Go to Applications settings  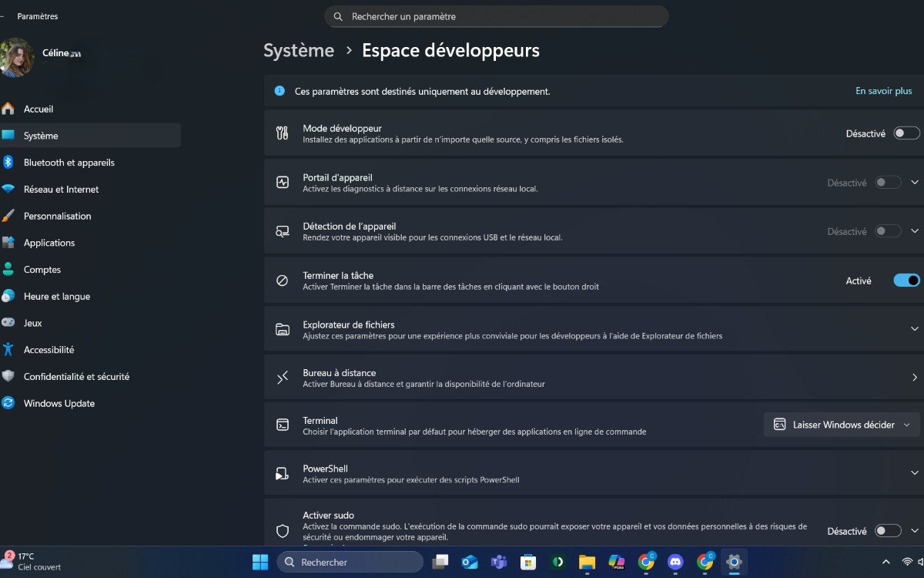50,243
